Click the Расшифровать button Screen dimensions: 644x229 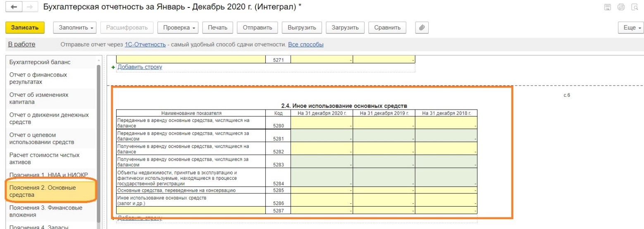[x=127, y=28]
